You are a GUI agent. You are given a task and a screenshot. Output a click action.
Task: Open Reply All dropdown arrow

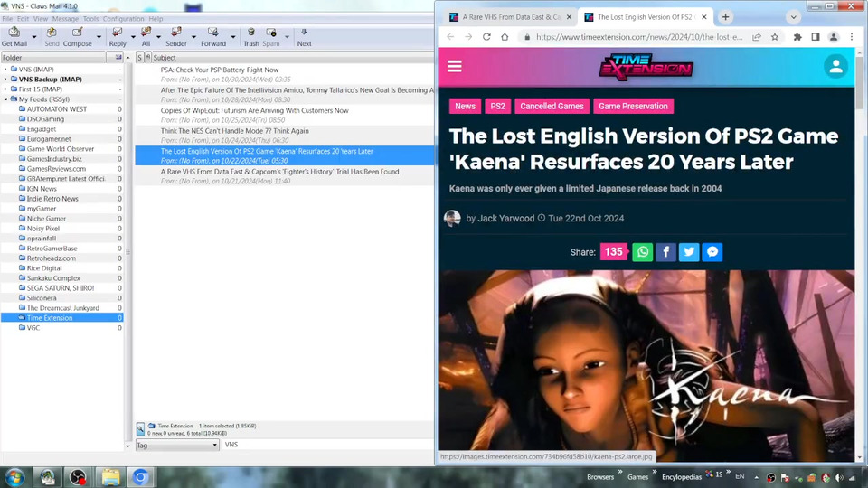pyautogui.click(x=159, y=37)
